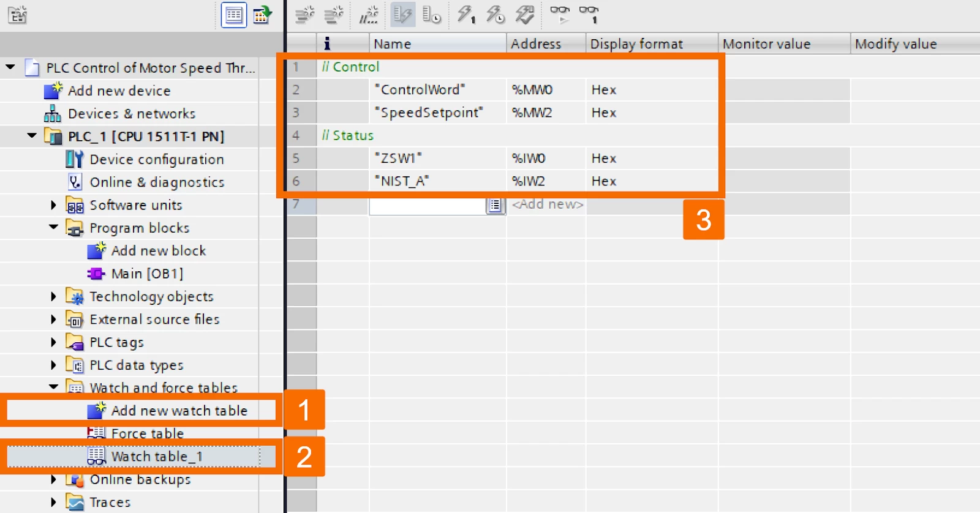Click the Main [OB1] block icon
Screen dimensions: 980x513
click(x=96, y=273)
